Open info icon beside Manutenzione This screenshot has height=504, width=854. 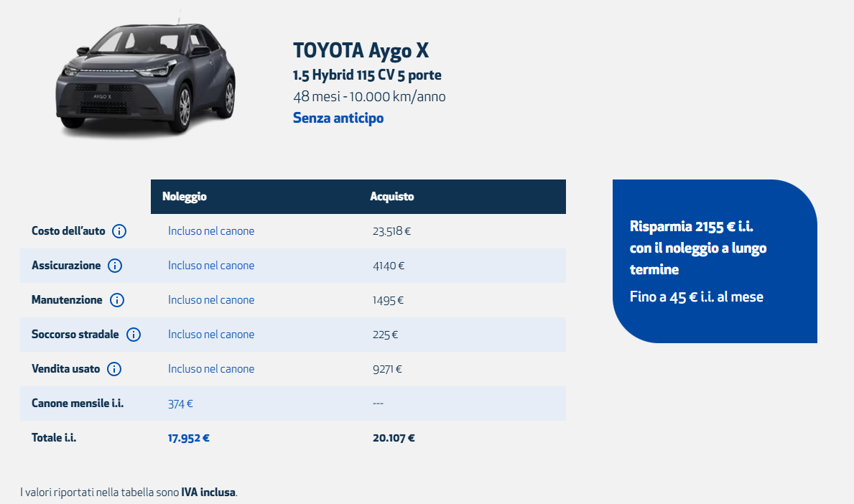click(117, 300)
